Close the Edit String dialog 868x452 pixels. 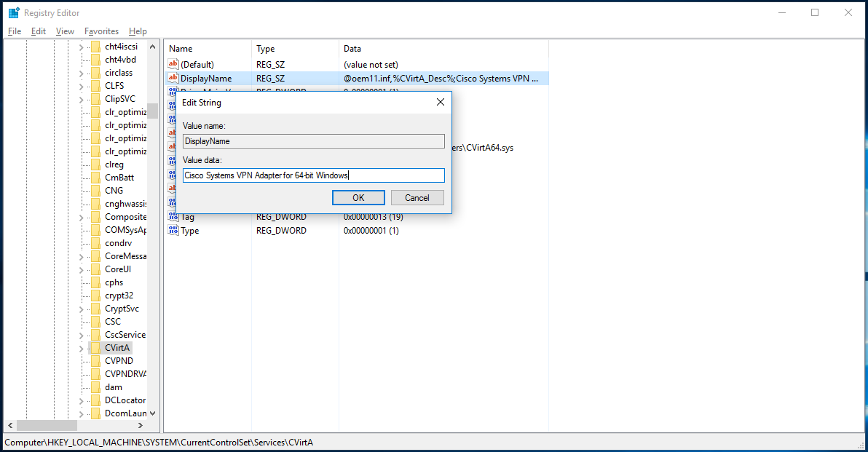tap(440, 102)
